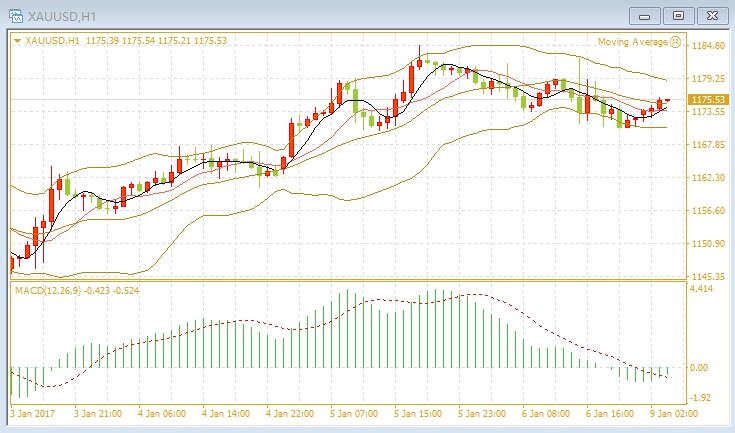
Task: Select the current price tag 1175.53
Action: (x=708, y=99)
